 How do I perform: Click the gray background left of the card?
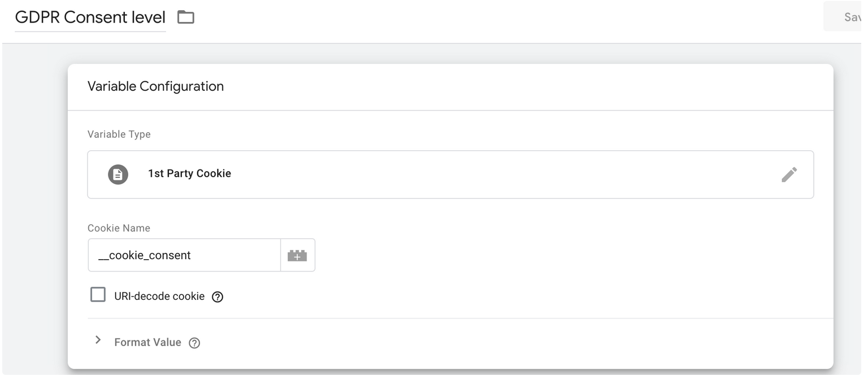(34, 215)
